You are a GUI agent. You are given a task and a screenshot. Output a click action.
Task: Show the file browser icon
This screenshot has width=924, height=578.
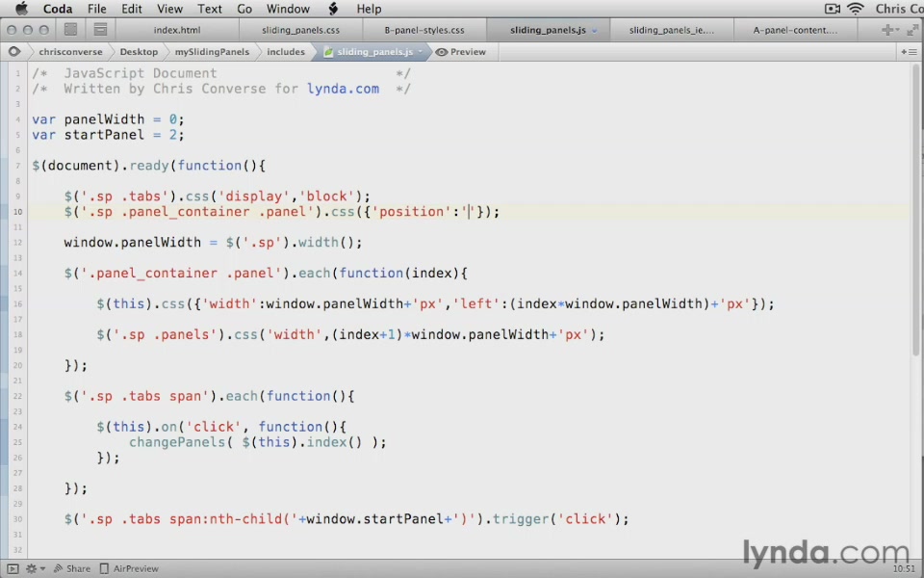[101, 30]
